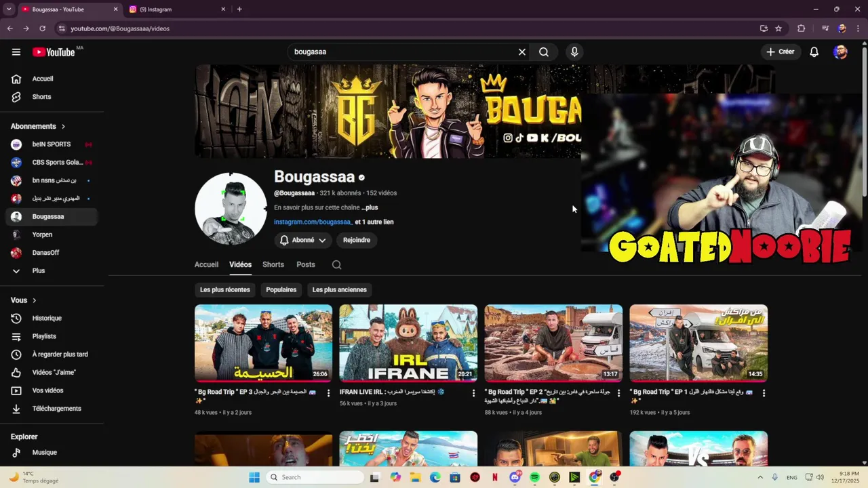Open options menu for Bg Road Trip EP 2
The width and height of the screenshot is (868, 488).
tap(618, 393)
